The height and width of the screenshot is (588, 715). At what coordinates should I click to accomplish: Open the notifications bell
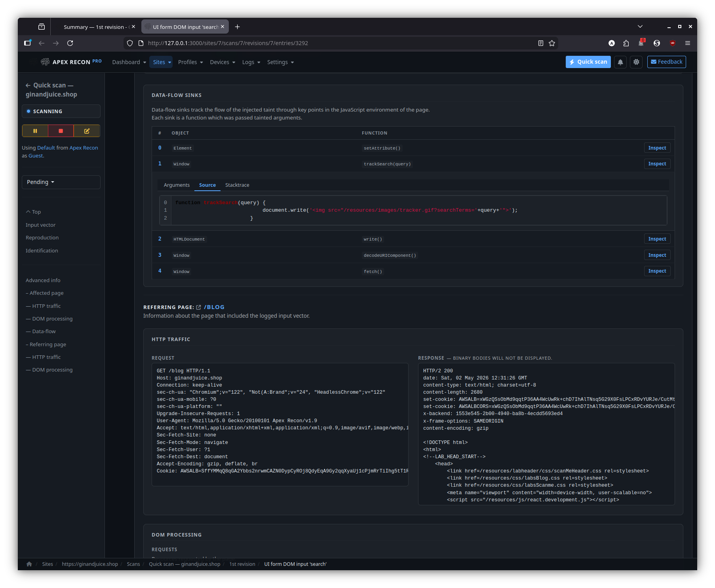(x=620, y=62)
